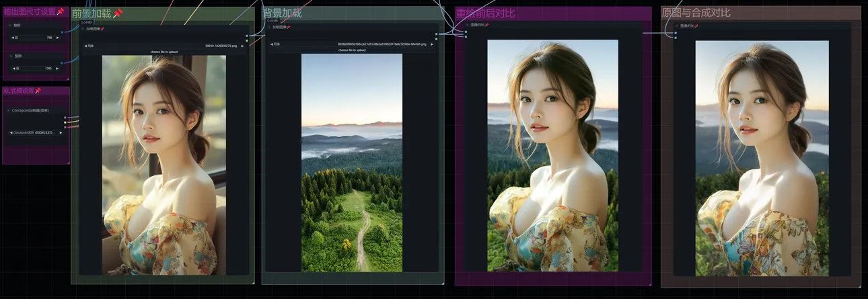
Task: Collapse 图像对比 node in 重绘前后对比 group
Action: coord(466,25)
